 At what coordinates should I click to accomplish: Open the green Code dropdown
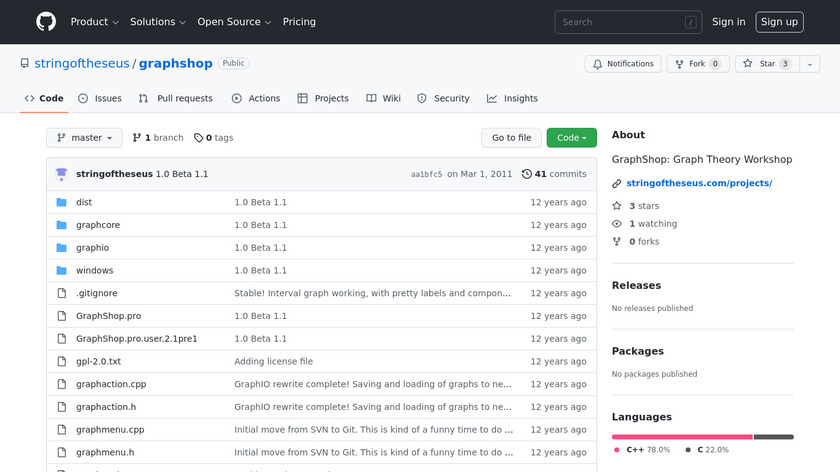tap(571, 138)
